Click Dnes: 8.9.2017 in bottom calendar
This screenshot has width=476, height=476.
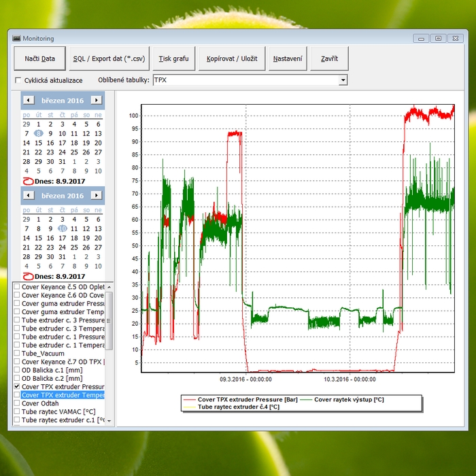coord(60,276)
